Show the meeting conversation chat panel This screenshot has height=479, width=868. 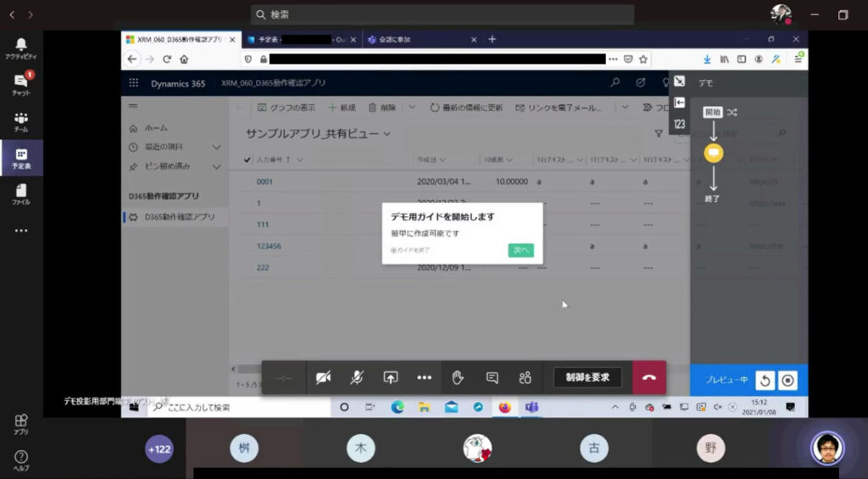[x=492, y=377]
